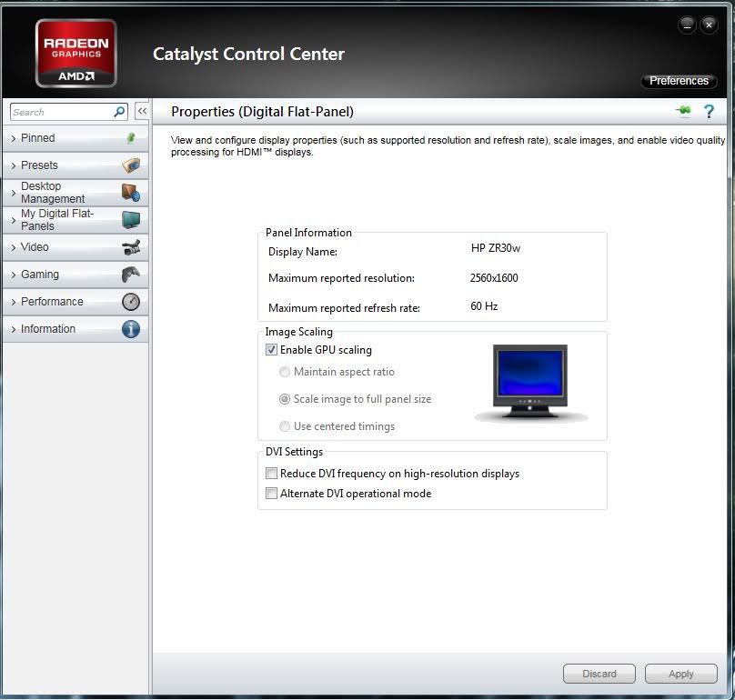Click the search magnifier icon

click(x=119, y=112)
